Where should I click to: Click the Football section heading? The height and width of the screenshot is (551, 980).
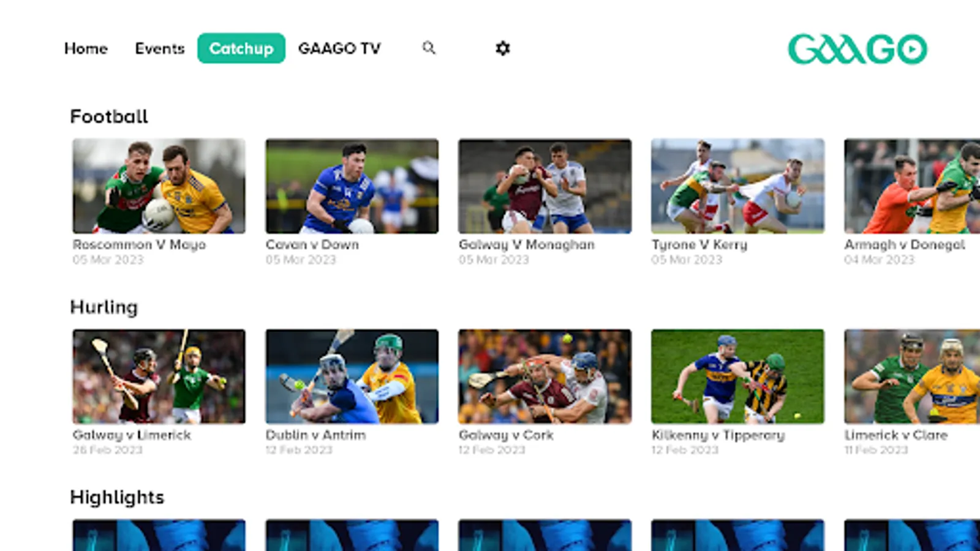[x=109, y=116]
